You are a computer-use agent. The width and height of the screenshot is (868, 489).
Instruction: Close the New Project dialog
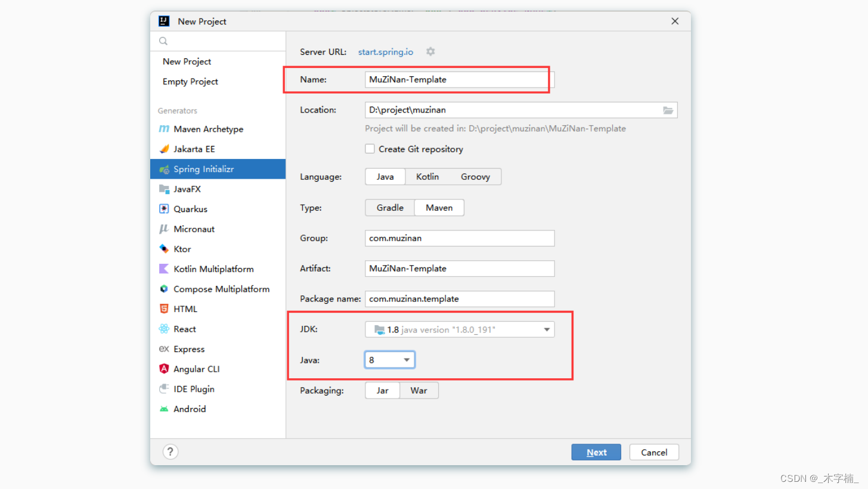pos(675,21)
